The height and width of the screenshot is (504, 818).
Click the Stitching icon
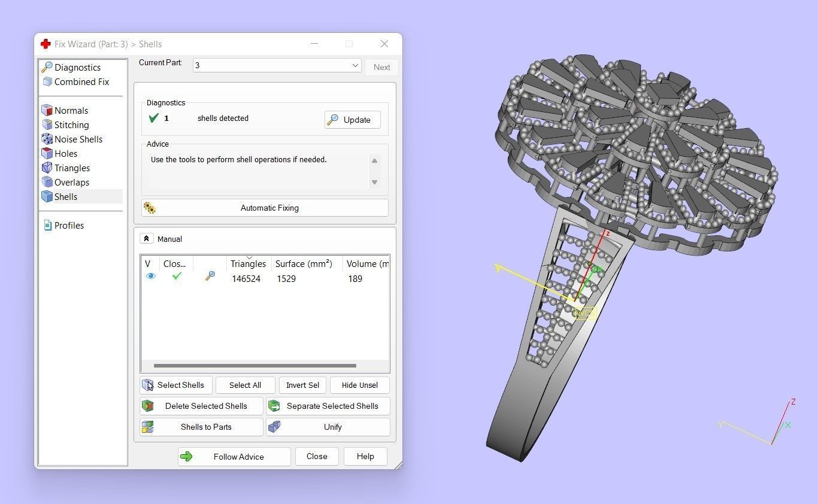pos(47,125)
